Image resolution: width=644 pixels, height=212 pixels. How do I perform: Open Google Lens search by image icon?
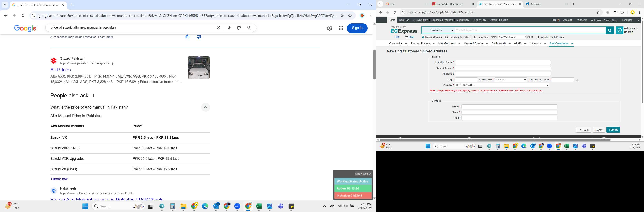tap(239, 28)
